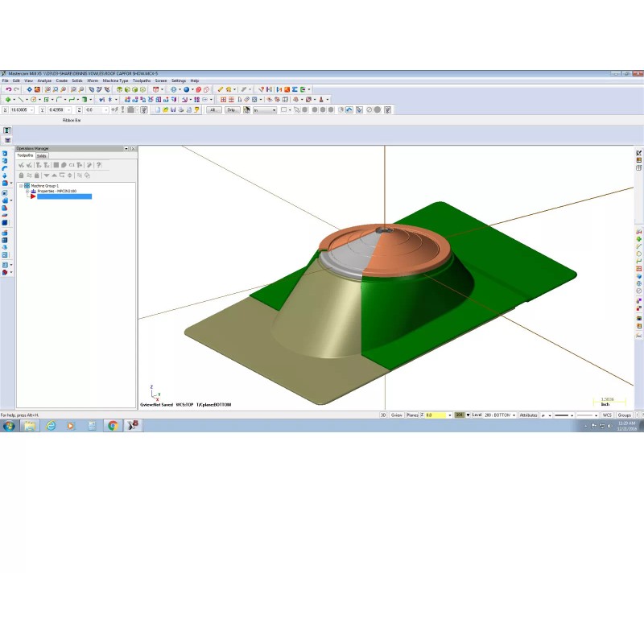
Task: Open the line style dropdown in status bar
Action: (572, 415)
